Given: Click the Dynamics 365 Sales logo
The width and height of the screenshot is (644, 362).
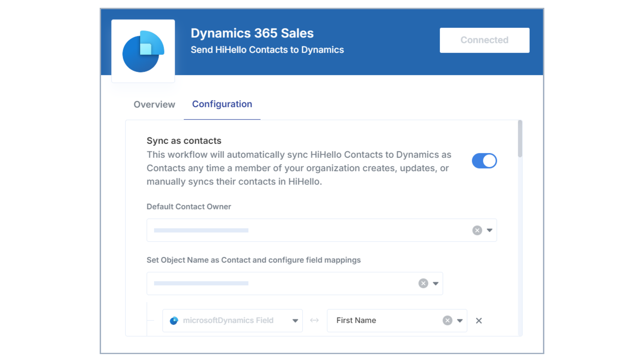Looking at the screenshot, I should (x=143, y=51).
